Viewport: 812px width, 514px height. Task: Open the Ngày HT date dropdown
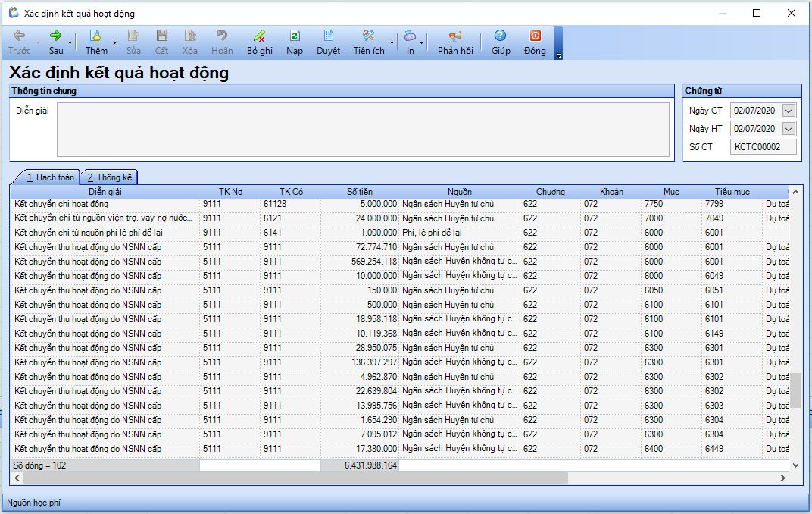pyautogui.click(x=789, y=129)
